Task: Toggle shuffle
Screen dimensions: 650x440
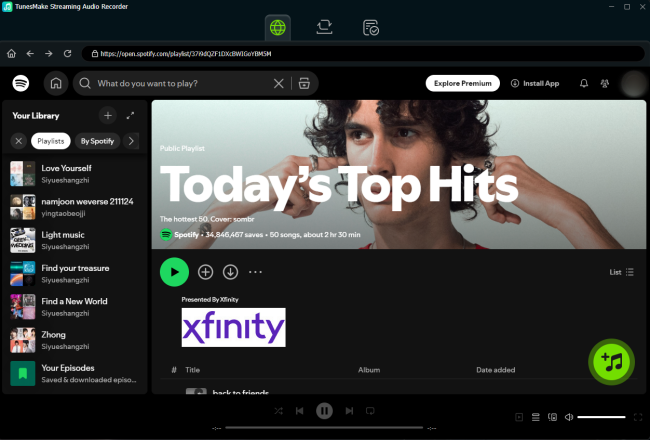Action: tap(279, 411)
